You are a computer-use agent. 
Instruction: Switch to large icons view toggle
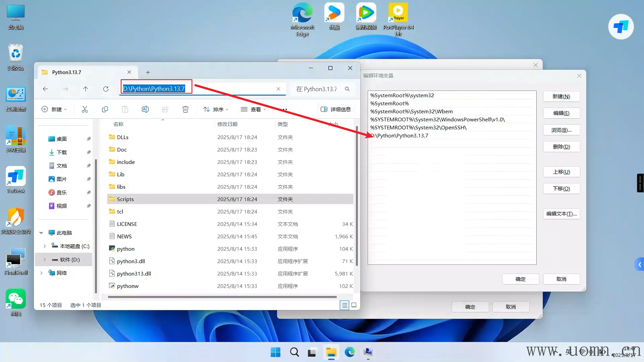click(x=354, y=305)
